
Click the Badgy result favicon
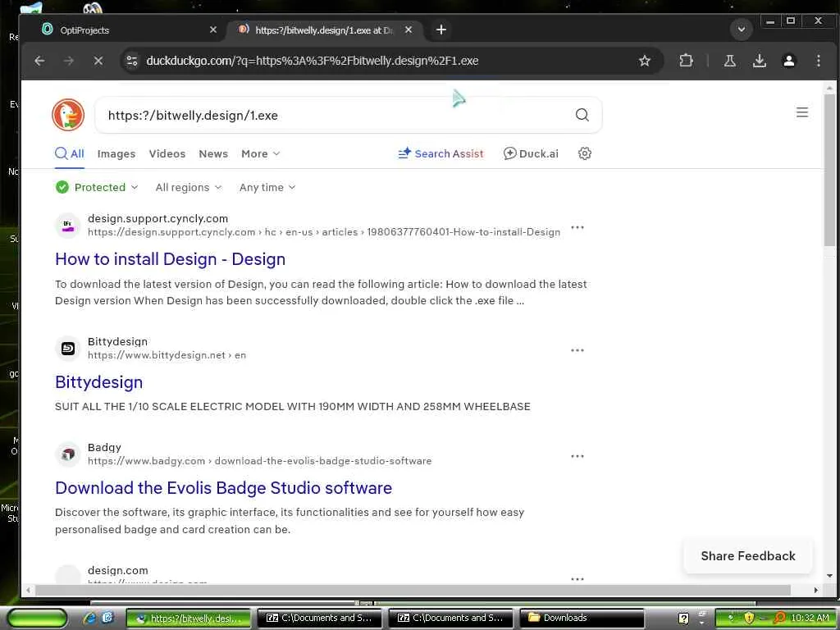68,454
